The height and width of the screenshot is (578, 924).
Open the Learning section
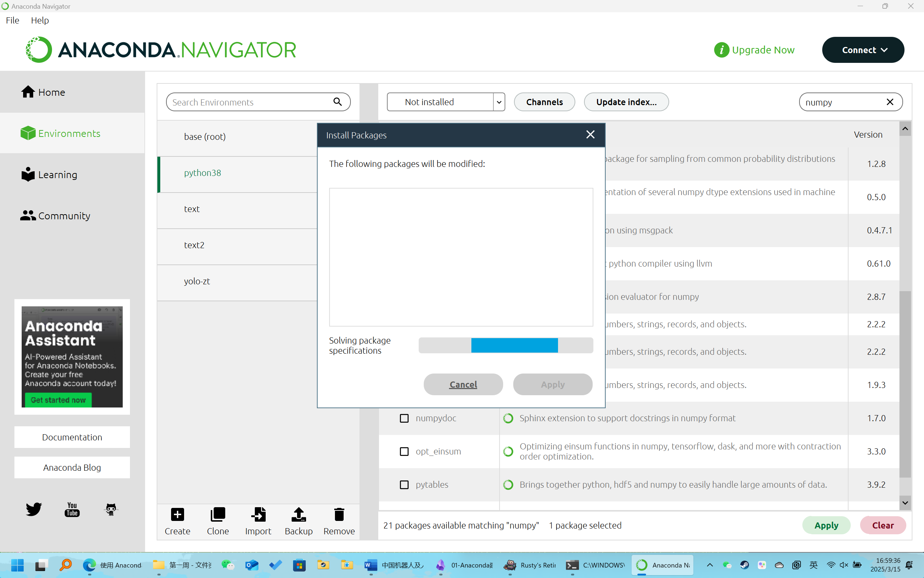[49, 175]
